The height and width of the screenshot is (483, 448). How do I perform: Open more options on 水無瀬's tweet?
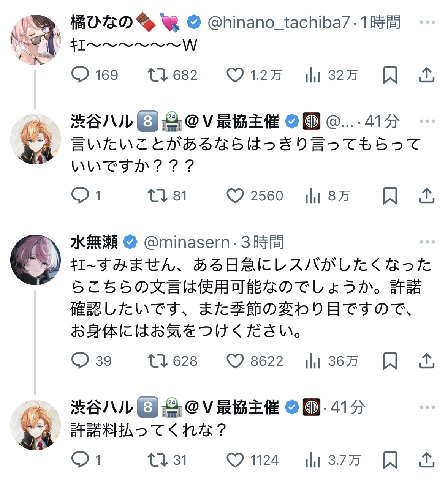coord(427,242)
